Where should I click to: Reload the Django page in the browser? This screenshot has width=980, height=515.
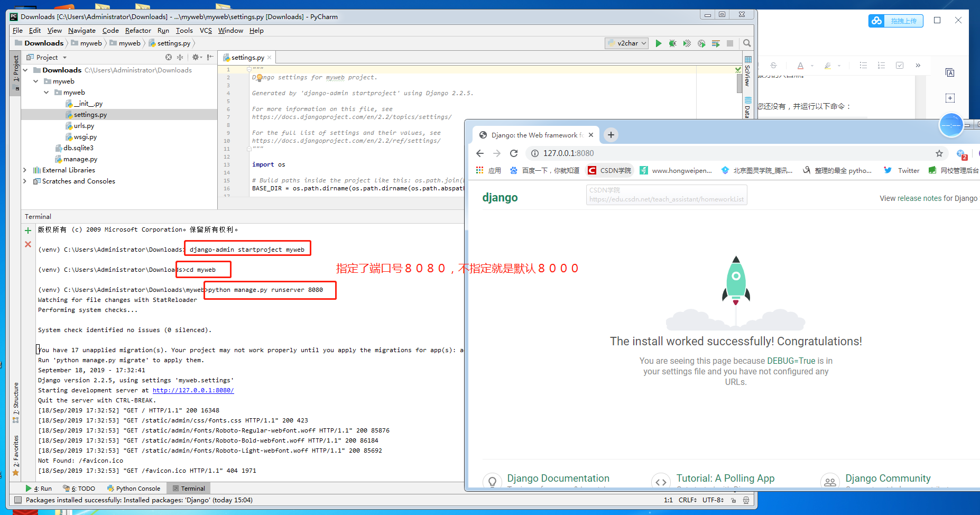click(514, 153)
